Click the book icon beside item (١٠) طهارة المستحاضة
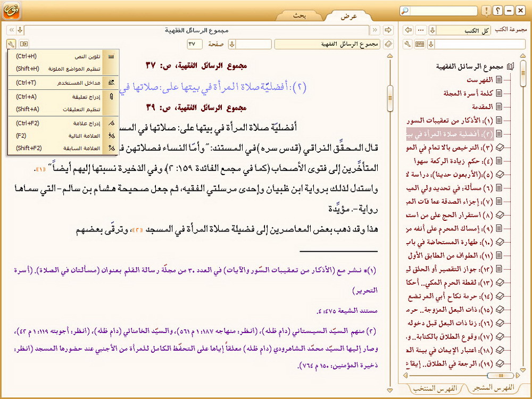This screenshot has width=532, height=399. click(x=500, y=242)
